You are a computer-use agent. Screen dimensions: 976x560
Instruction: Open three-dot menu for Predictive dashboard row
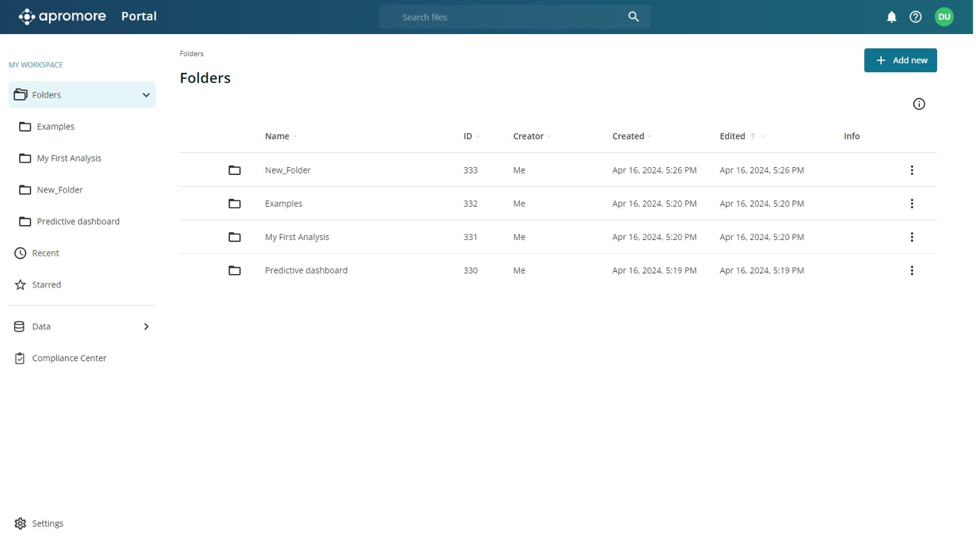click(912, 270)
